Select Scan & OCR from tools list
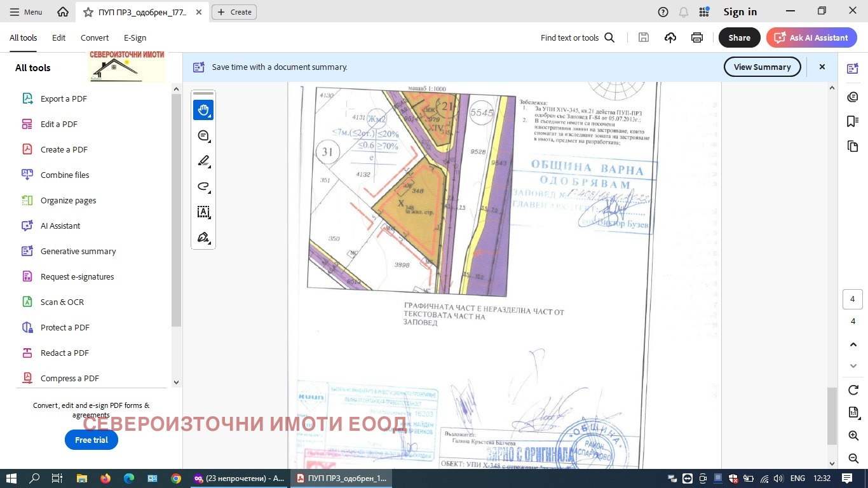This screenshot has height=488, width=868. [x=62, y=302]
